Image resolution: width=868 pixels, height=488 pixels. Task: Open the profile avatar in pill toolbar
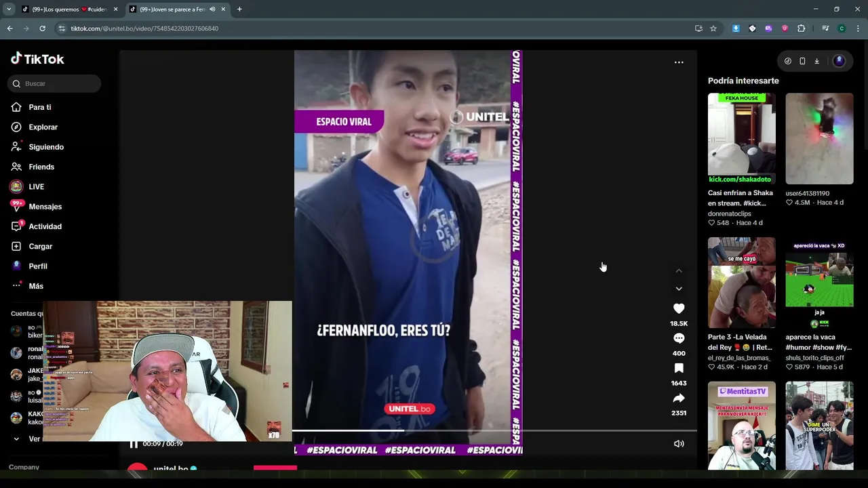click(x=839, y=61)
